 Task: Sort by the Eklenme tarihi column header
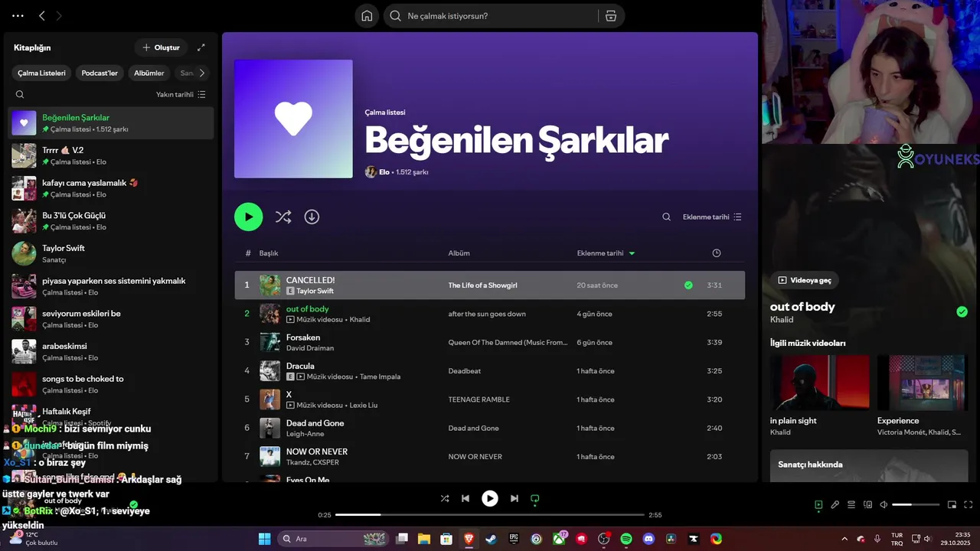click(x=606, y=253)
